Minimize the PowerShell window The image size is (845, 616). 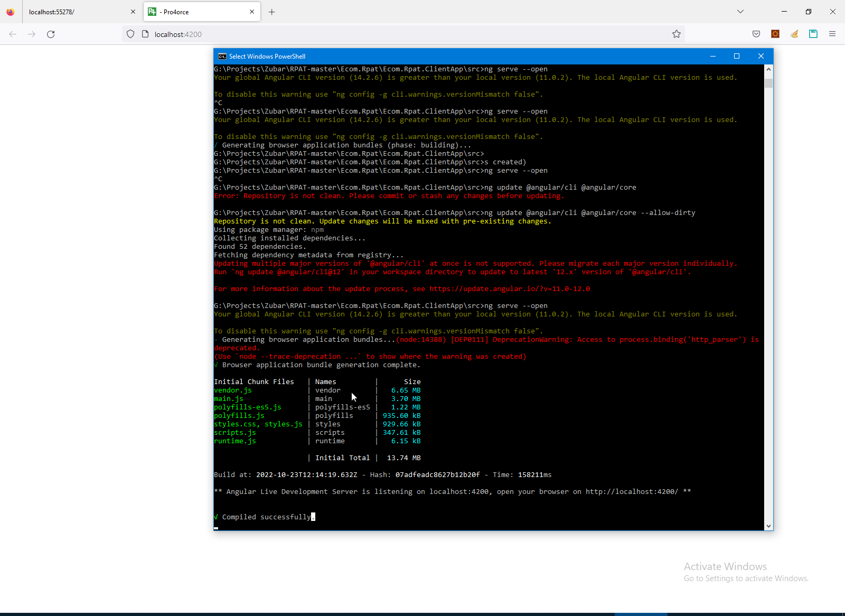pyautogui.click(x=713, y=56)
